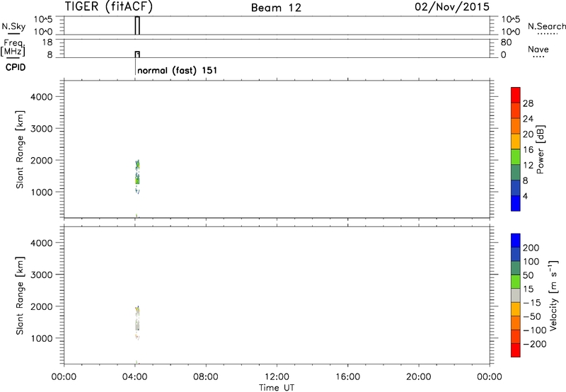Click the '04:00' time axis label
Viewport: 566px width, 392px height.
click(134, 377)
